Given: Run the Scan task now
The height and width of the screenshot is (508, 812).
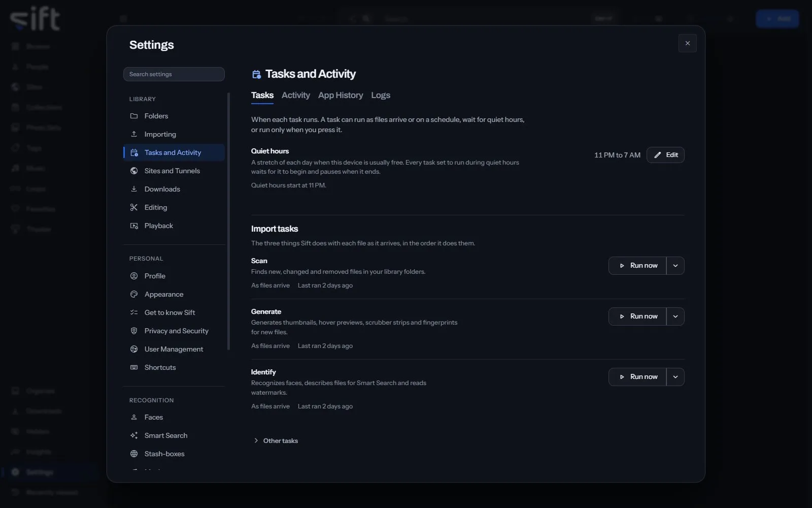Looking at the screenshot, I should tap(637, 266).
